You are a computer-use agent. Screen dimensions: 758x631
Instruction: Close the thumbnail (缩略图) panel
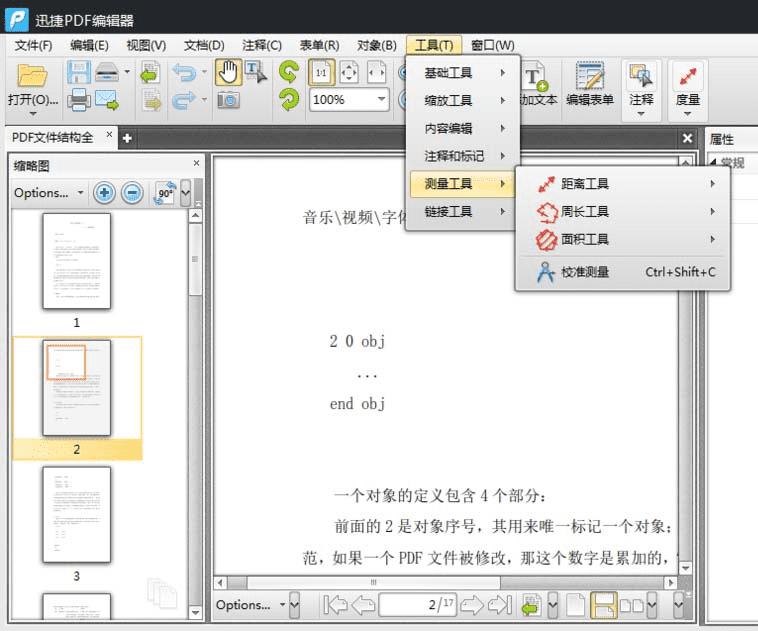(196, 163)
